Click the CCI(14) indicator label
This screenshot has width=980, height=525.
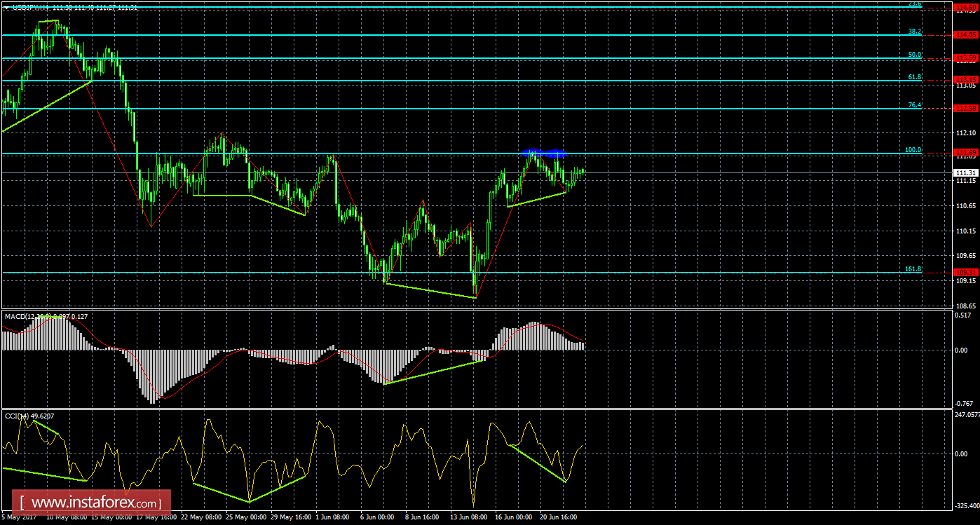29,416
